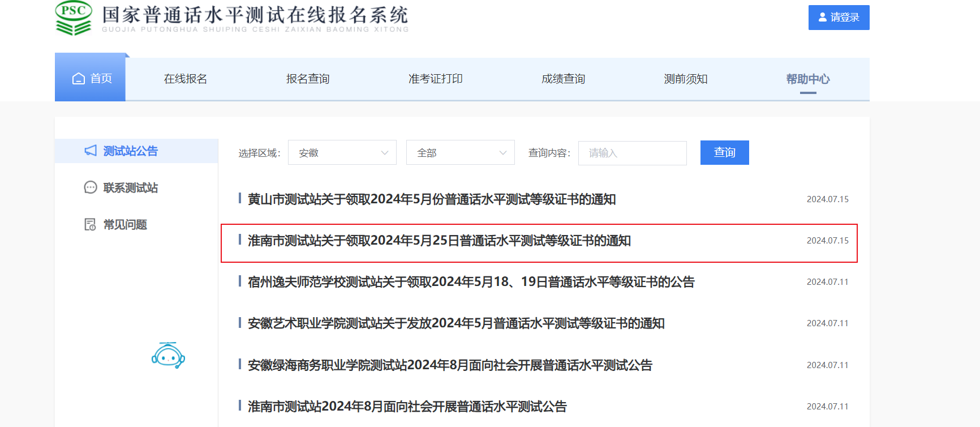Click the user icon in 请登录 button

point(823,18)
